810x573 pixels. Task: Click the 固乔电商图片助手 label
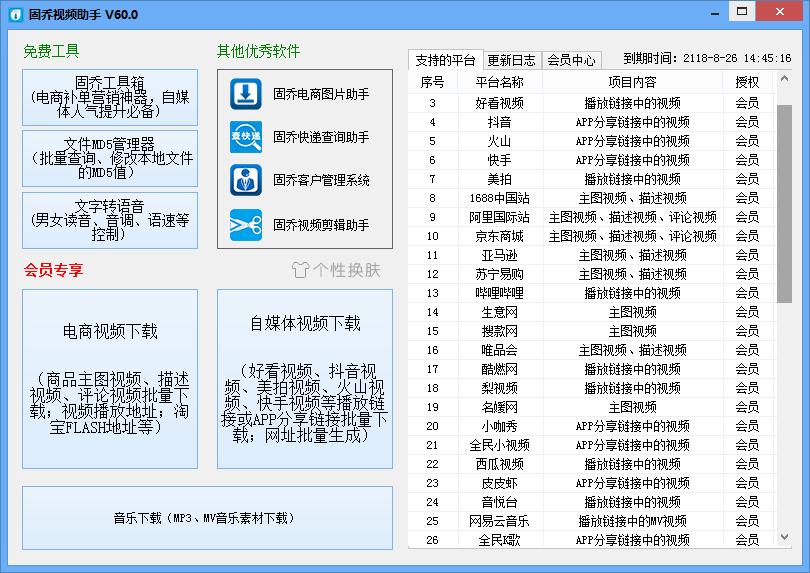click(x=321, y=94)
